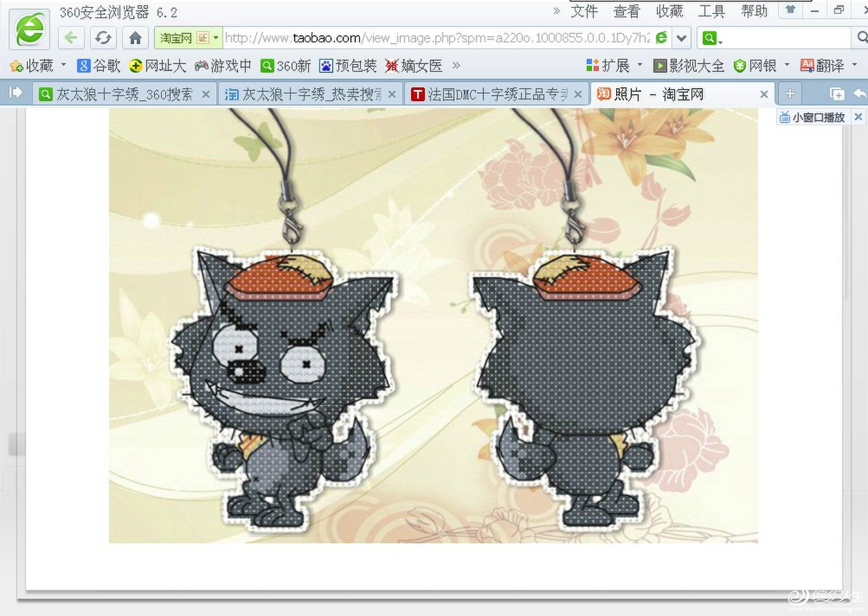Image resolution: width=868 pixels, height=616 pixels.
Task: Toggle the sidebar with the arrow icon
Action: pyautogui.click(x=16, y=93)
